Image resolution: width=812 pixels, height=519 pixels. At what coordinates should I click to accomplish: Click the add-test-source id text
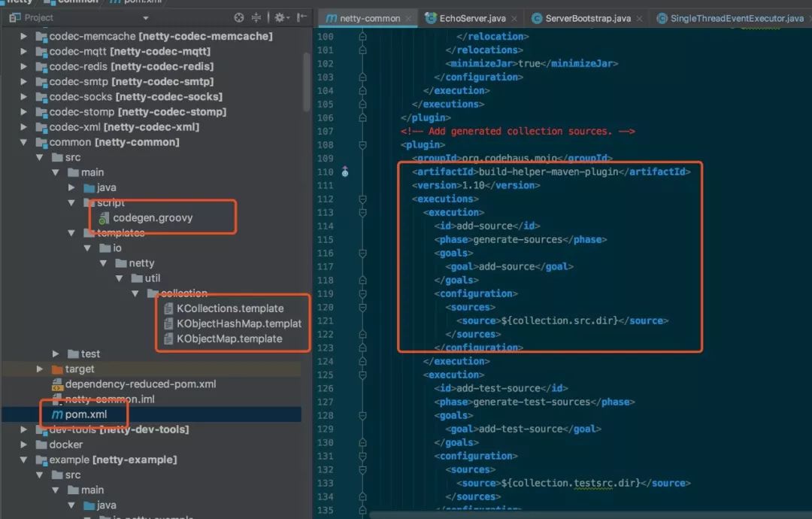(498, 388)
